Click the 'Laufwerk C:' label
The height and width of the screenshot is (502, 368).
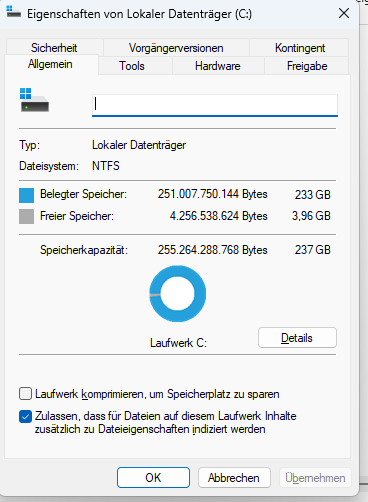point(178,343)
